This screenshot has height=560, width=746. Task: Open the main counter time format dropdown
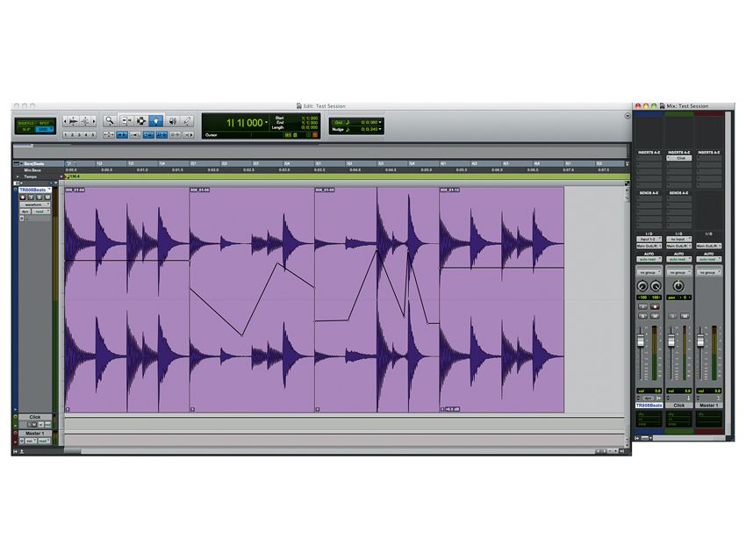click(x=267, y=122)
